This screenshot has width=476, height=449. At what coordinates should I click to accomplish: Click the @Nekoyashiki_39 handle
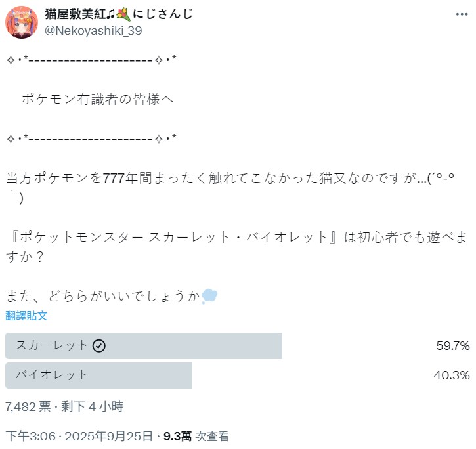pos(93,30)
